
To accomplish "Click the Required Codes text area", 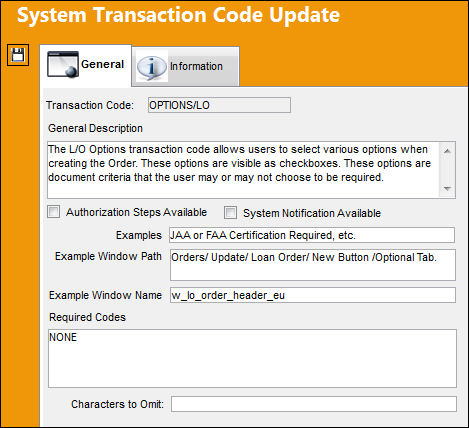I will (252, 358).
